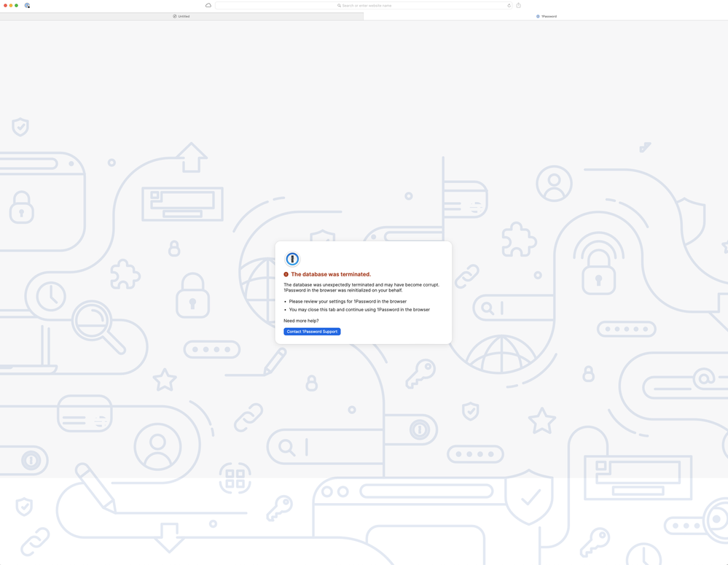728x565 pixels.
Task: Click the 1Password tab favicon
Action: 538,16
